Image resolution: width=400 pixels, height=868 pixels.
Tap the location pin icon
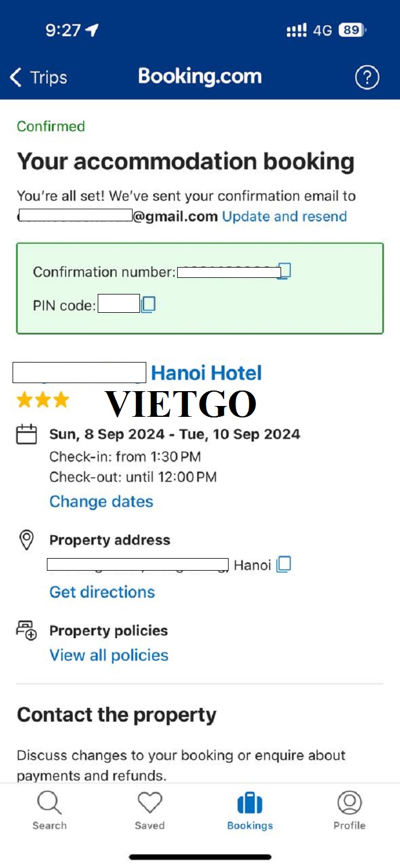(x=26, y=540)
